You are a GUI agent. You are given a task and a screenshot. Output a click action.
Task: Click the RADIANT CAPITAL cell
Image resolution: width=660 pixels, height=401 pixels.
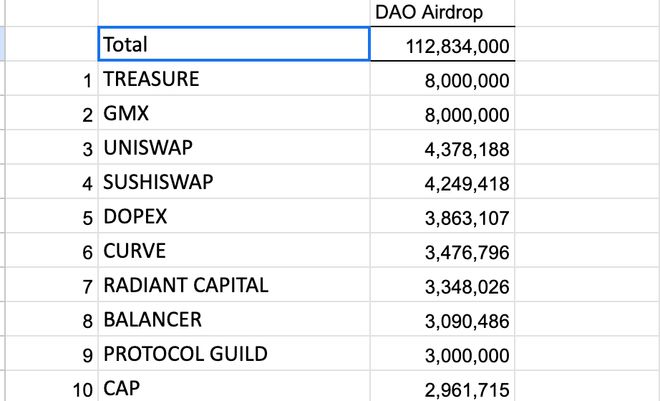[233, 285]
